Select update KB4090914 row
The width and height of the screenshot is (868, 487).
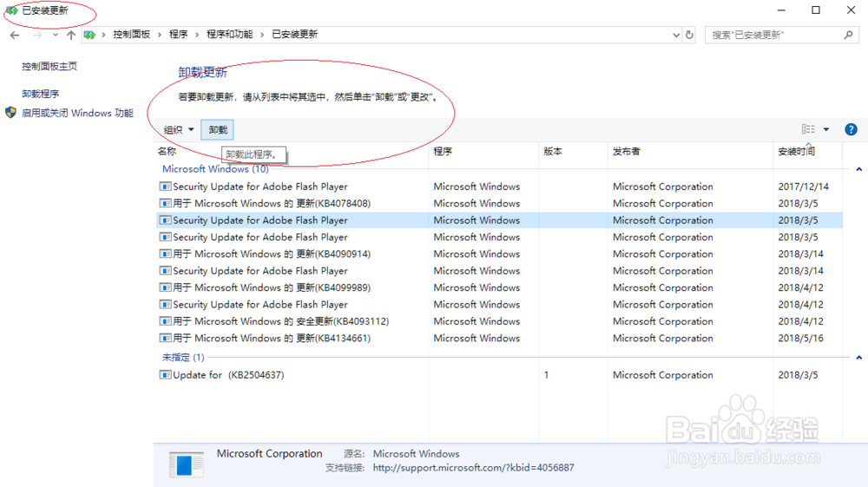pyautogui.click(x=499, y=254)
